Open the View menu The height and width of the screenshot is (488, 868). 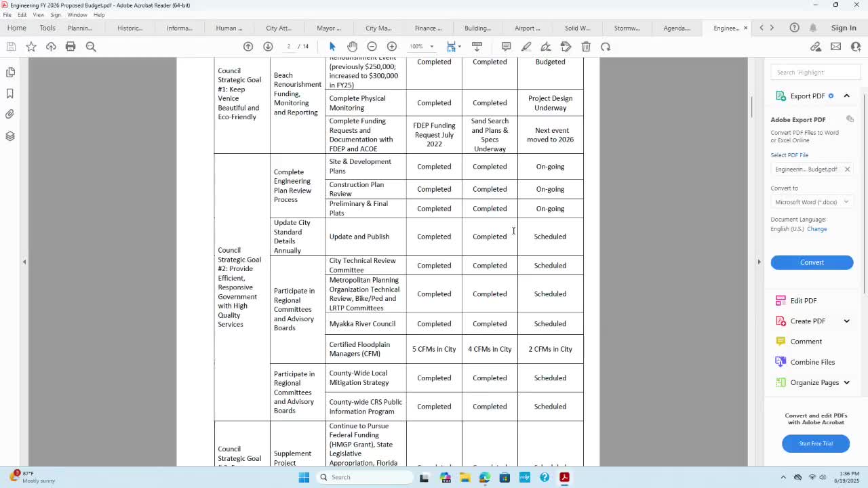39,15
